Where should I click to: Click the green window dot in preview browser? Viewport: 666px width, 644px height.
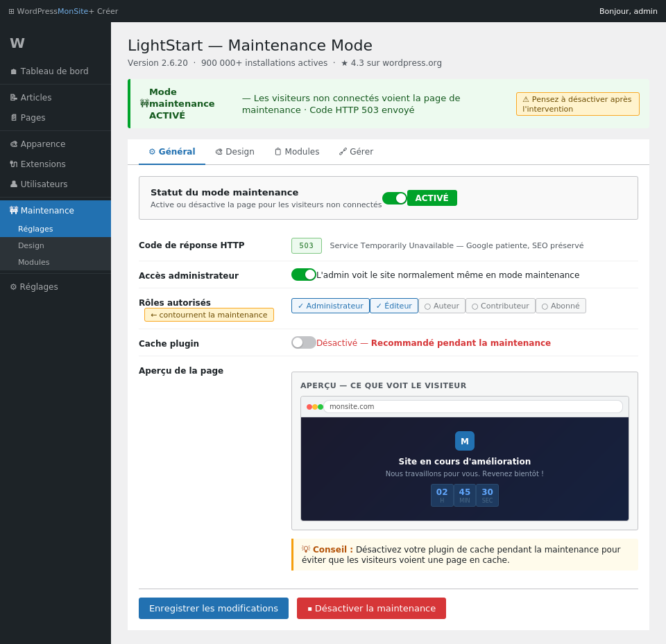click(321, 407)
